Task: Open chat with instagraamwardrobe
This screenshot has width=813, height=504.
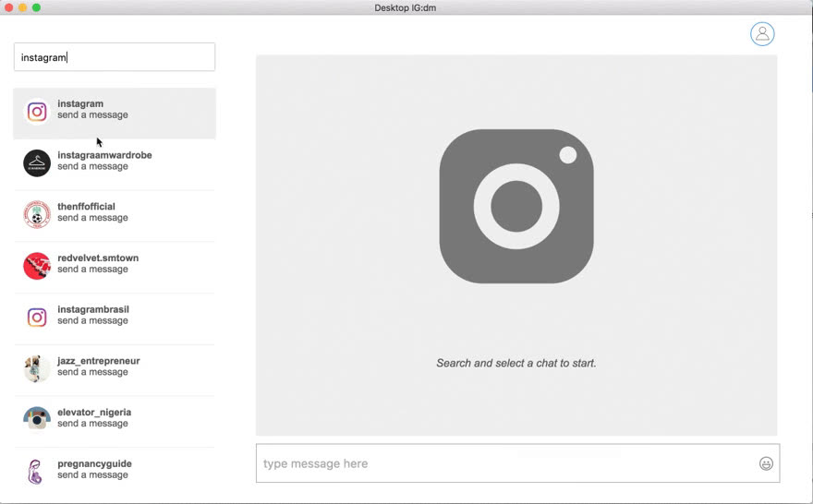Action: coord(104,155)
